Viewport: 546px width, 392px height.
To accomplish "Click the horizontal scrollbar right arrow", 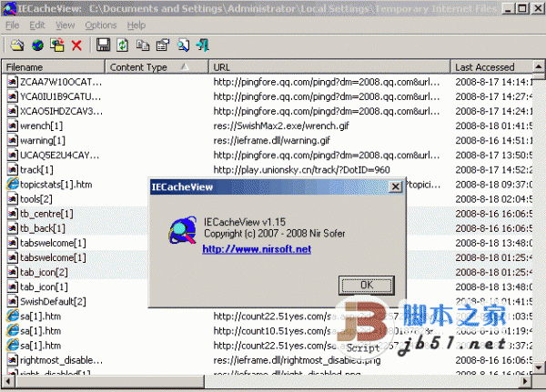I will 526,381.
